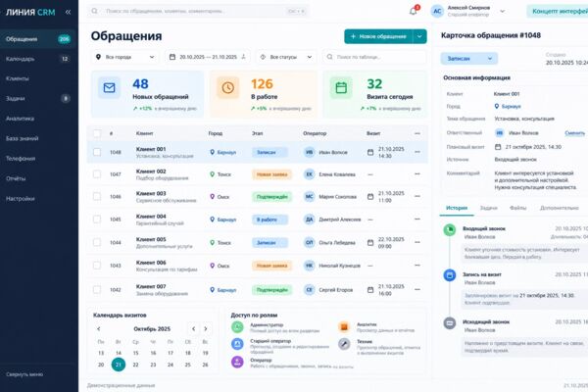Open row actions for request 1043

[x=417, y=266]
